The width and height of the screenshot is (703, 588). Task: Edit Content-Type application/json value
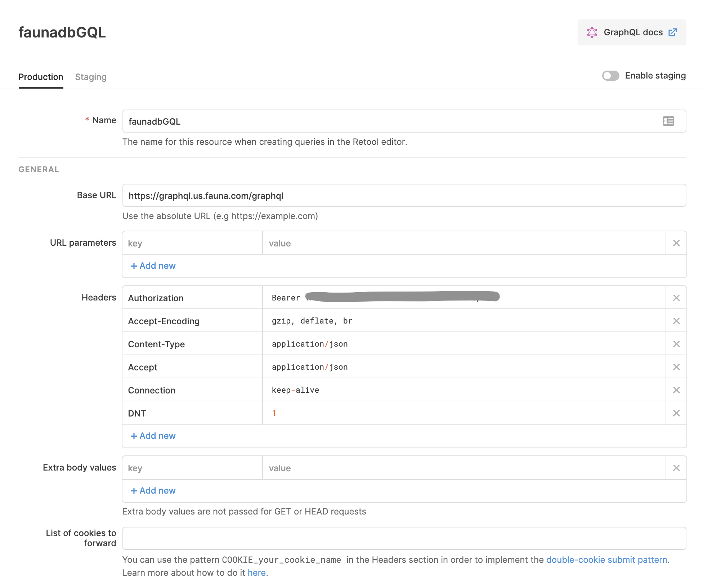(464, 344)
